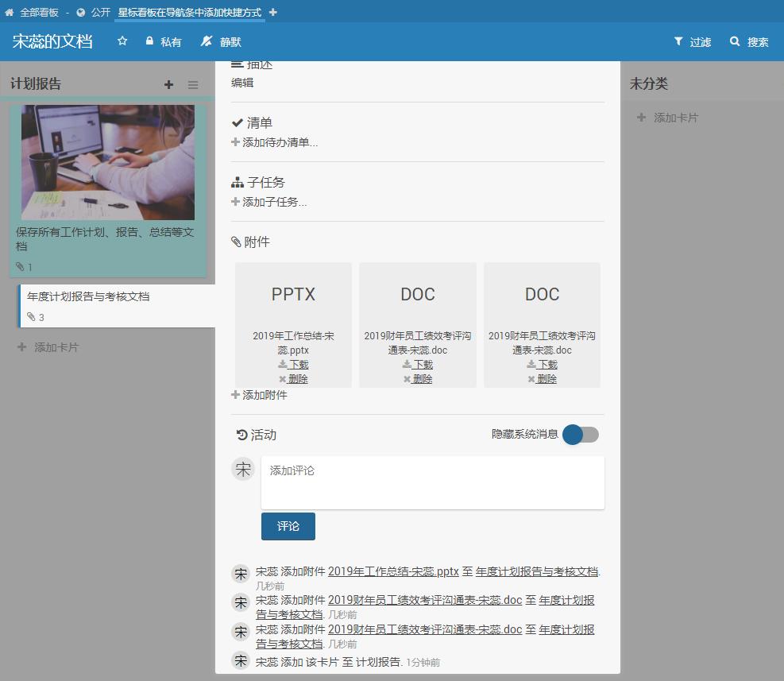Click 添加附件 to add attachment
The width and height of the screenshot is (784, 681).
tap(259, 395)
